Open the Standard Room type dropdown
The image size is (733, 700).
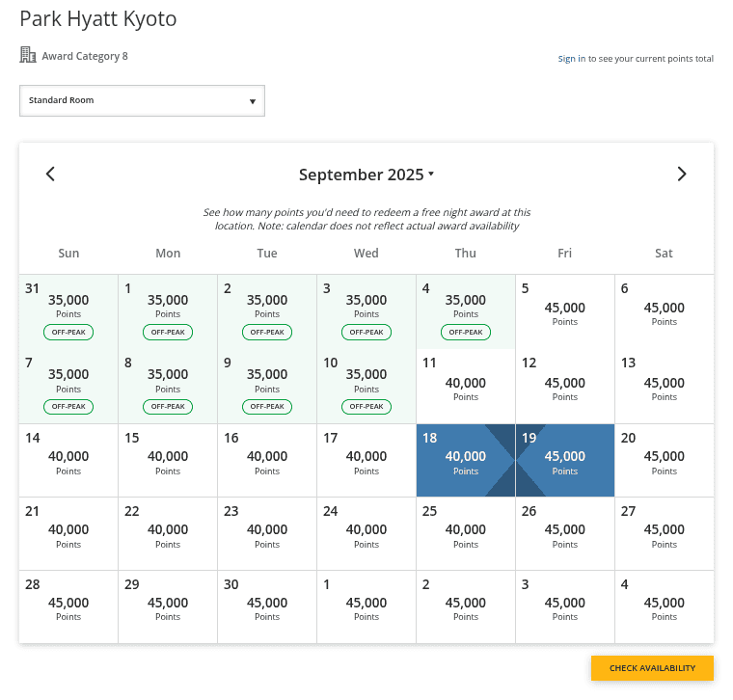click(142, 100)
